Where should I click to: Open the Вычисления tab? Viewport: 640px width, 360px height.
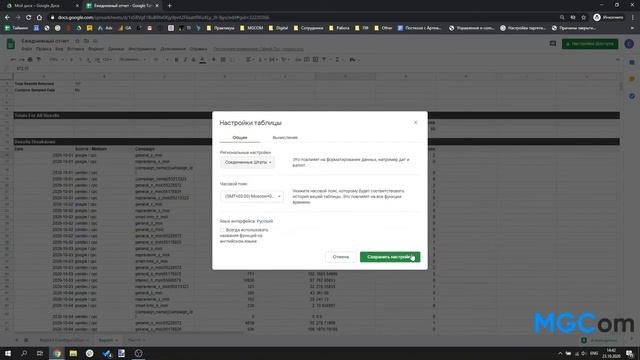285,138
